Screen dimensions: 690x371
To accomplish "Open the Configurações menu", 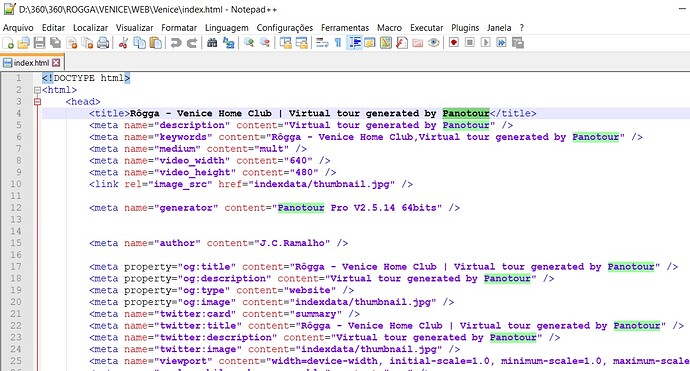I will pyautogui.click(x=285, y=28).
